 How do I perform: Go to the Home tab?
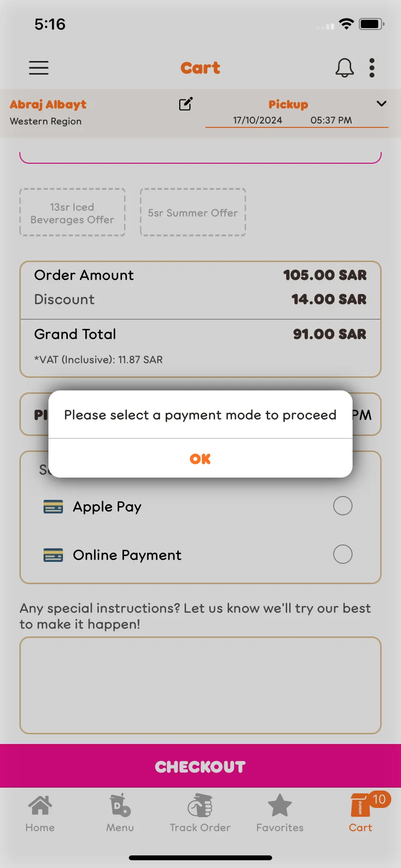[x=40, y=814]
